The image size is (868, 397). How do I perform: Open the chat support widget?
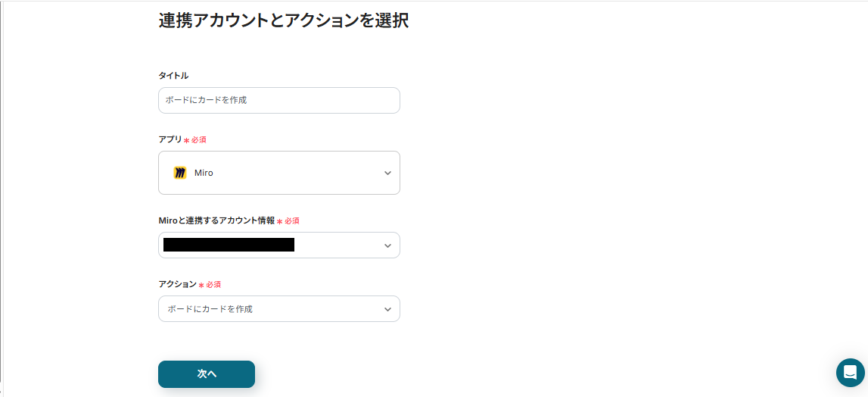tap(850, 373)
